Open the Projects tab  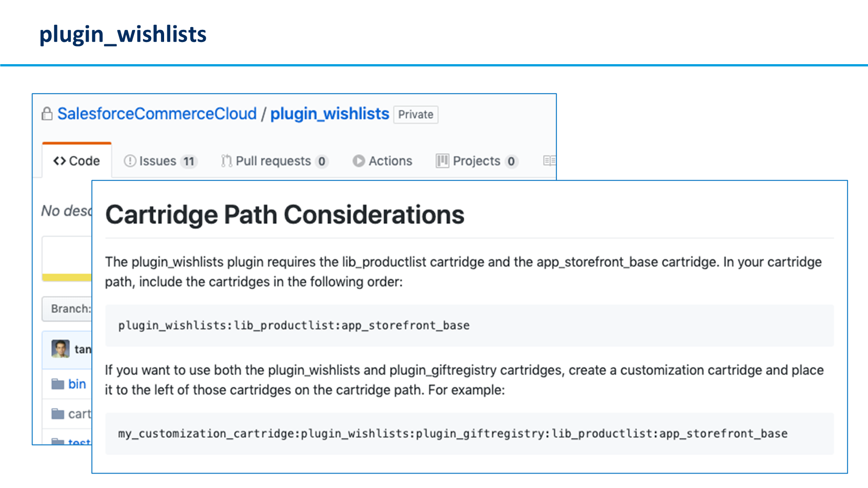point(477,161)
